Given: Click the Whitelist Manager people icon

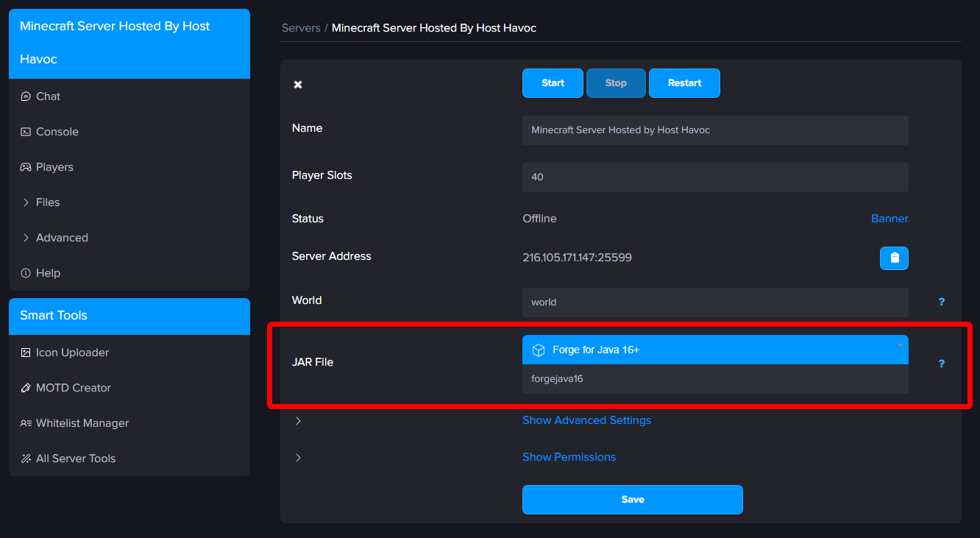Looking at the screenshot, I should [26, 423].
